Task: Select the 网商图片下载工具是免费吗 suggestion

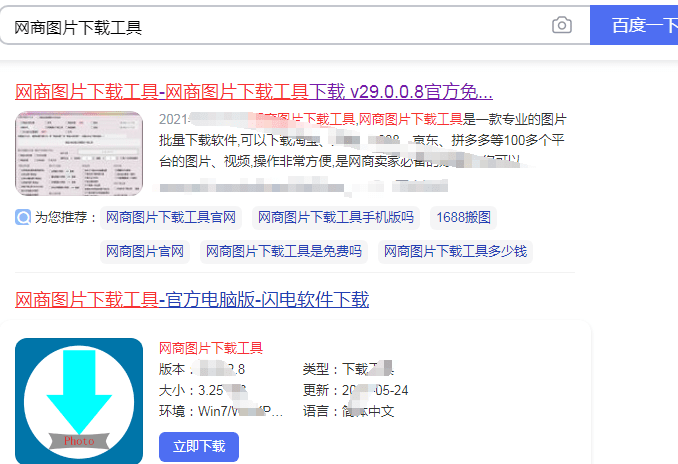Action: (284, 251)
